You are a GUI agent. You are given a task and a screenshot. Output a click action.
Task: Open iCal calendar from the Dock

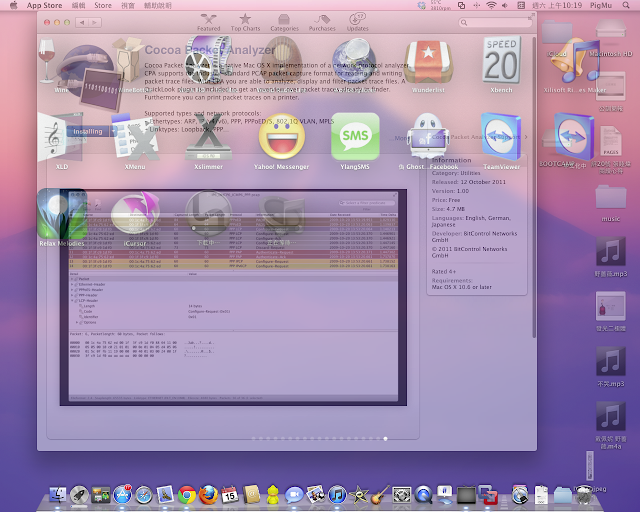click(x=229, y=495)
